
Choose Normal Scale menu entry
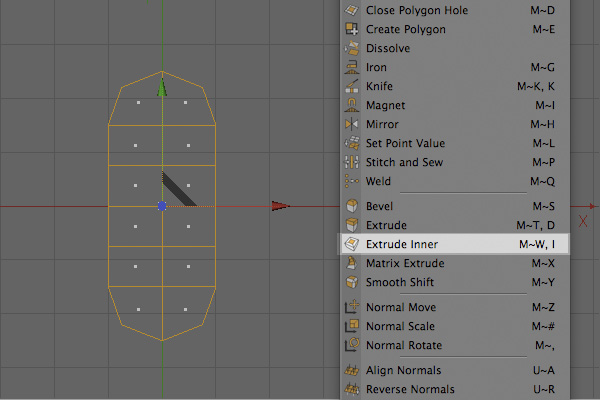point(455,326)
